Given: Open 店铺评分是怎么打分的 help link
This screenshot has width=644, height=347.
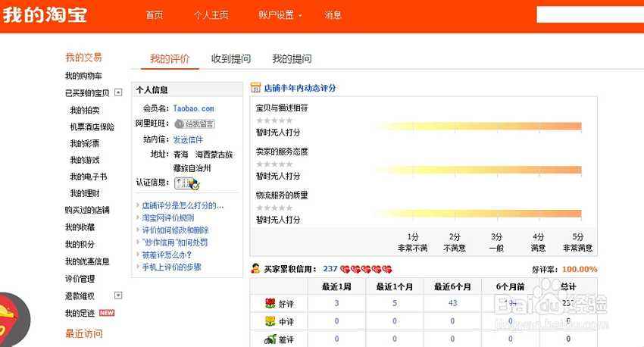Looking at the screenshot, I should tap(183, 206).
